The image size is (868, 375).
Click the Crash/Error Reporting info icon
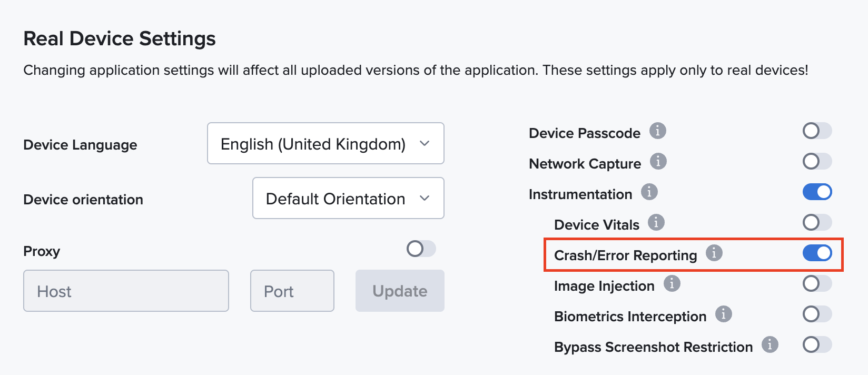tap(714, 253)
